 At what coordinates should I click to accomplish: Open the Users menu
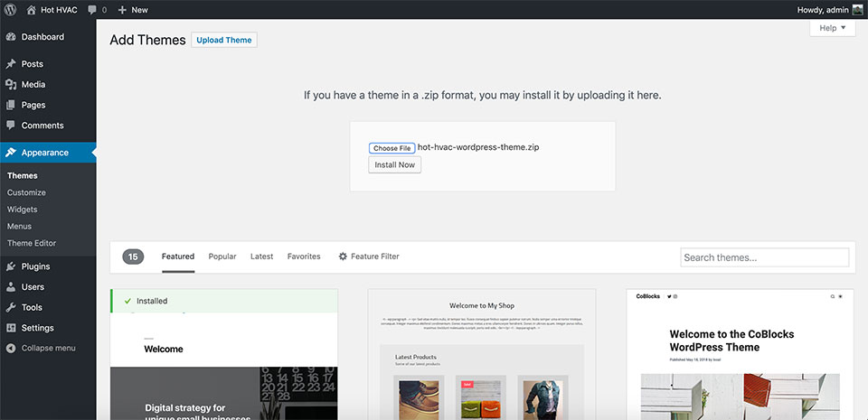click(48, 287)
